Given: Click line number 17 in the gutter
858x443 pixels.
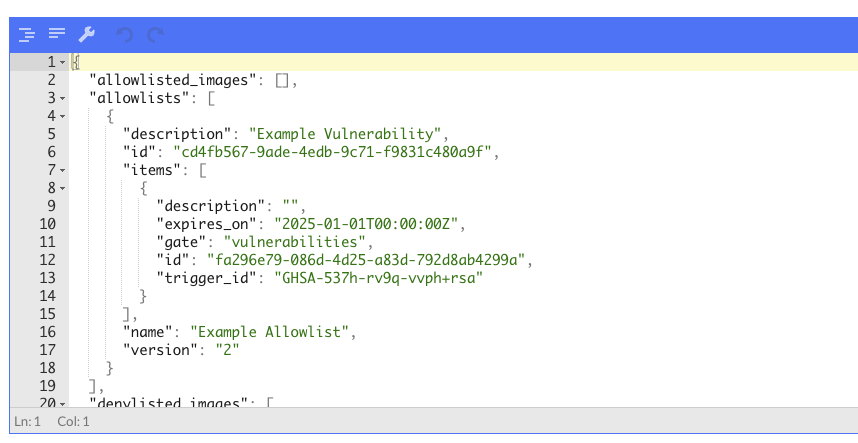Looking at the screenshot, I should 47,348.
